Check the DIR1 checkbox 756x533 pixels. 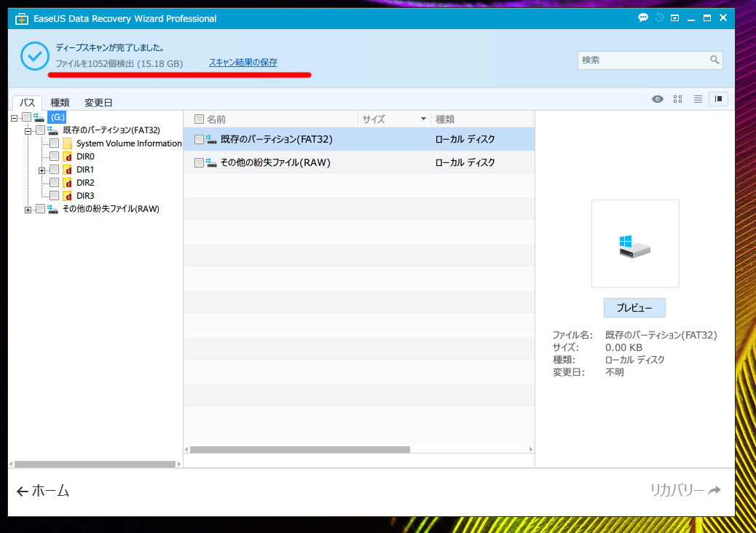pyautogui.click(x=54, y=170)
